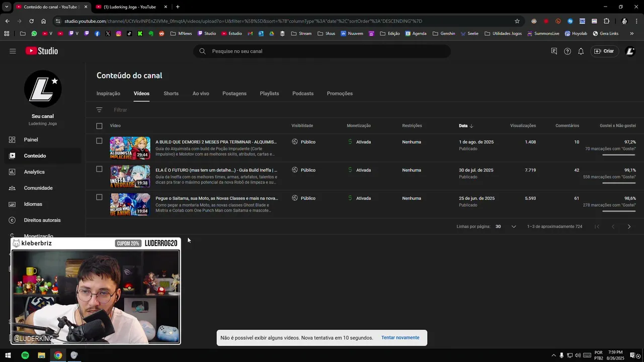Click the filter list icon
The image size is (644, 362).
[99, 110]
